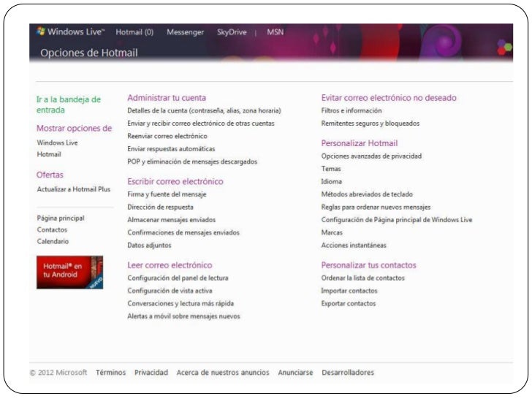Open Enviar y recibir correo de otras cuentas
Viewport: 532px width, 399px height.
click(201, 123)
